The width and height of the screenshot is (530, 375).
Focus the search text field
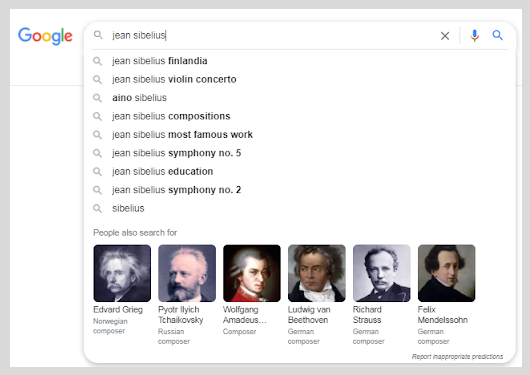coord(270,35)
